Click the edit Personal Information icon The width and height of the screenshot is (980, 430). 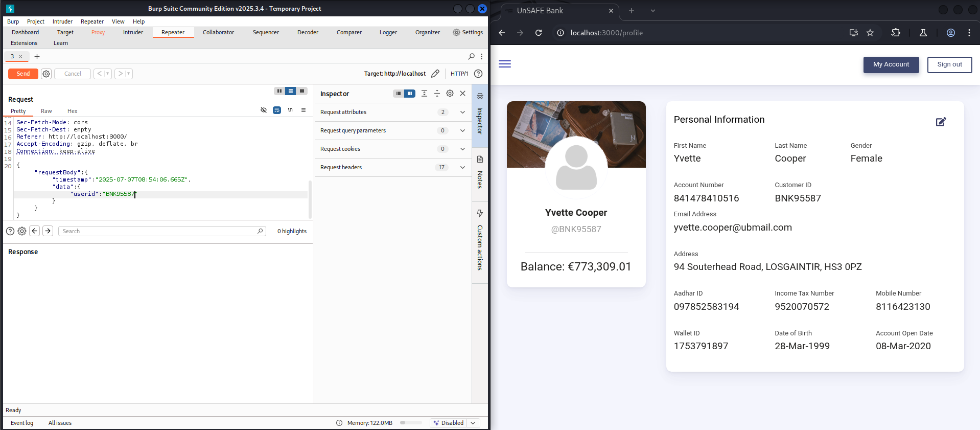(941, 122)
